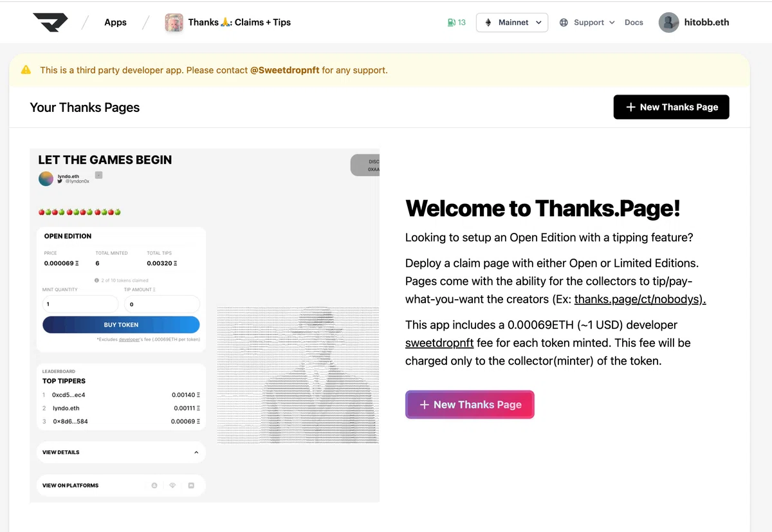The height and width of the screenshot is (532, 772).
Task: Click the Thanks app thumbnail icon in breadcrumb
Action: point(174,23)
